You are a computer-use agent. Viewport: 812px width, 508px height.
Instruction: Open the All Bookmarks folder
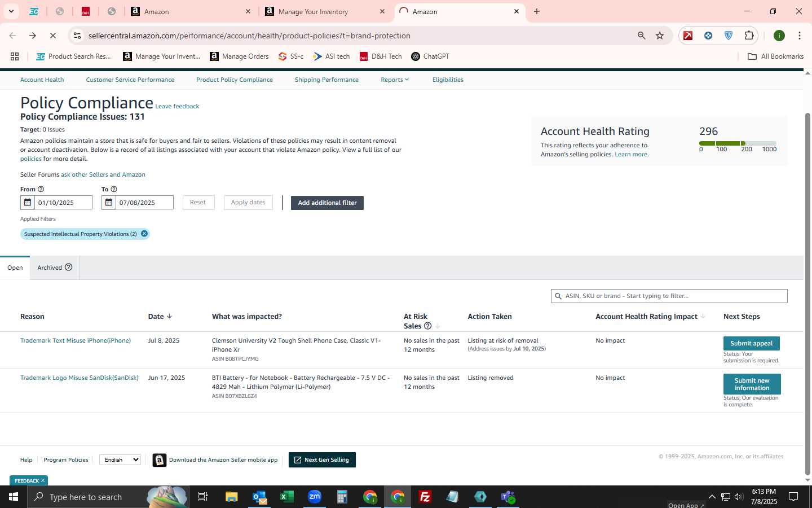tap(775, 56)
